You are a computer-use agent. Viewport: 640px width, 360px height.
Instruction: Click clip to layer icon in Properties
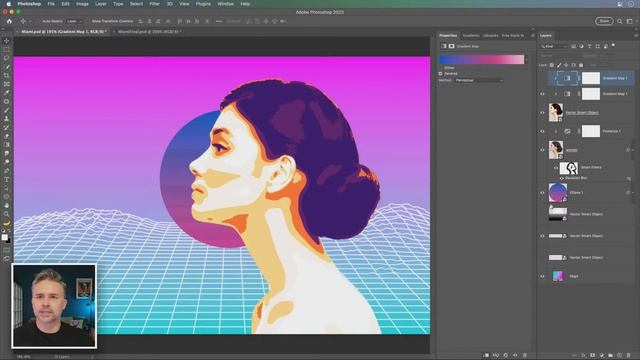[486, 356]
